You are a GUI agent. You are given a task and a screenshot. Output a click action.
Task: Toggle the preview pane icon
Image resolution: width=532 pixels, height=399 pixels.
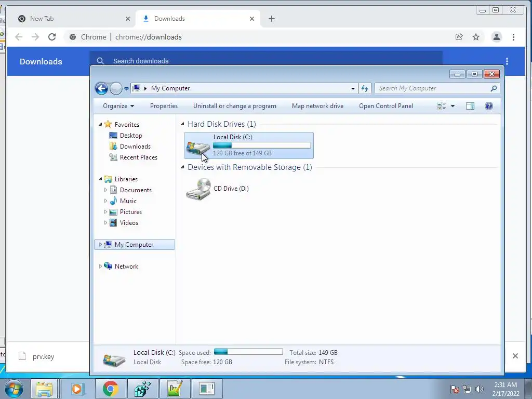470,106
